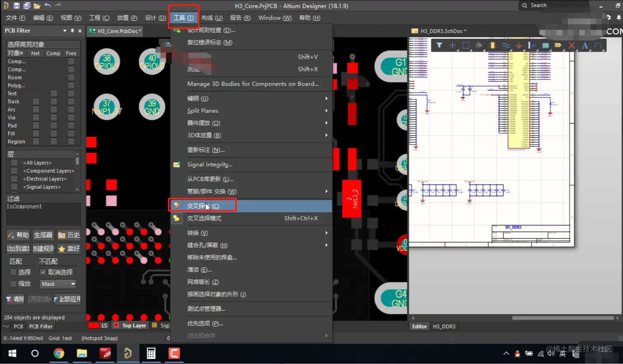
Task: Select the arc drawing tool in schematic toolbar
Action: (x=598, y=45)
